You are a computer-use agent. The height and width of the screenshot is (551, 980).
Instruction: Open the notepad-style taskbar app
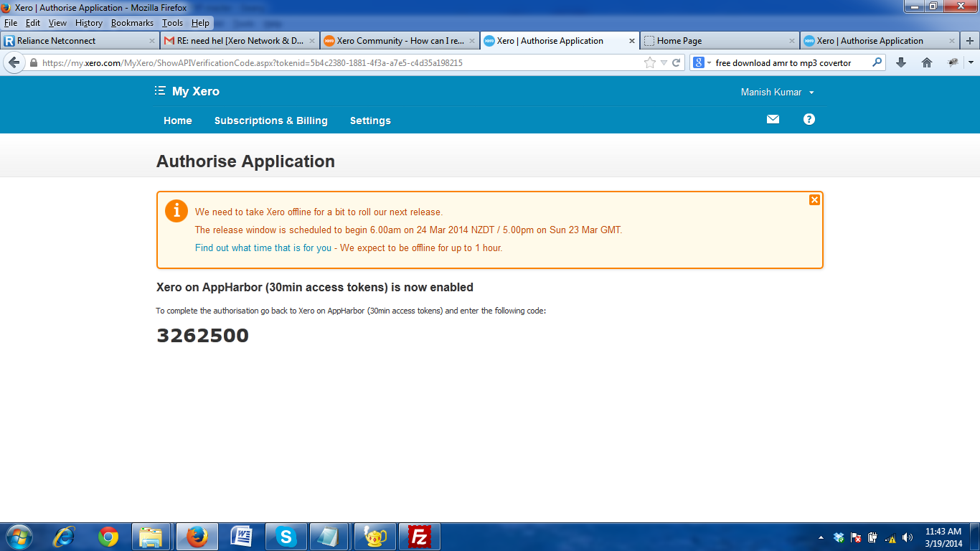click(329, 537)
